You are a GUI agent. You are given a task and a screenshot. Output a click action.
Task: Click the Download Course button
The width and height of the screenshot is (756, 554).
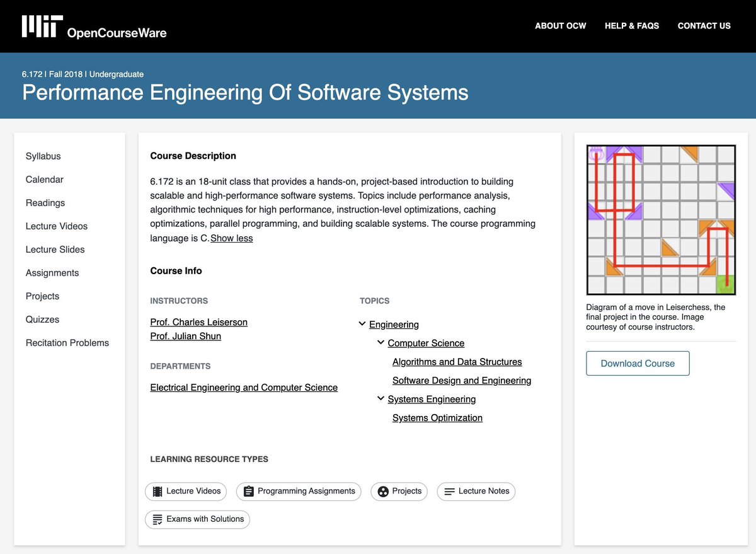638,364
